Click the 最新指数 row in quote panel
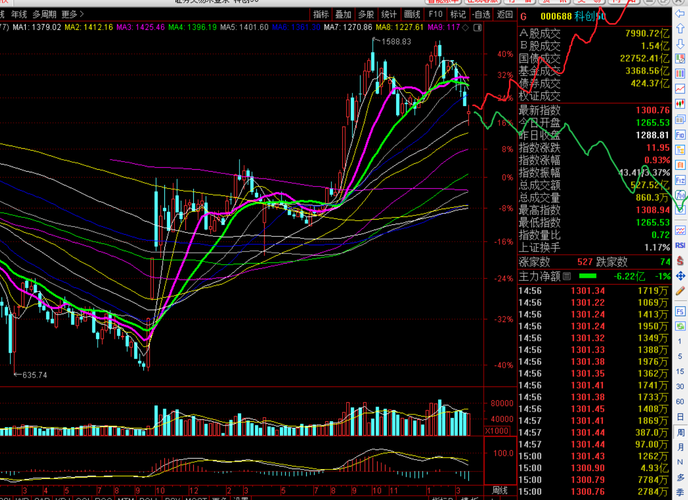Viewport: 688px width, 500px height. pyautogui.click(x=594, y=110)
